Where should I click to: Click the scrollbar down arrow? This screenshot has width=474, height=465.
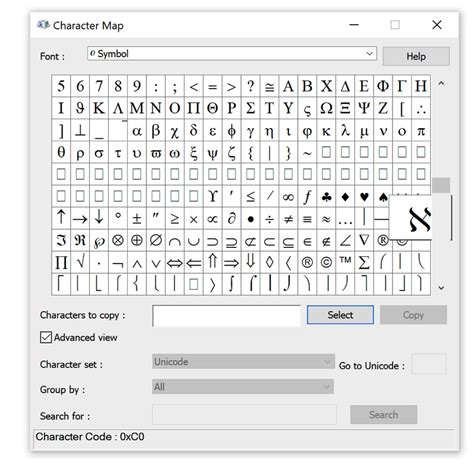click(441, 288)
